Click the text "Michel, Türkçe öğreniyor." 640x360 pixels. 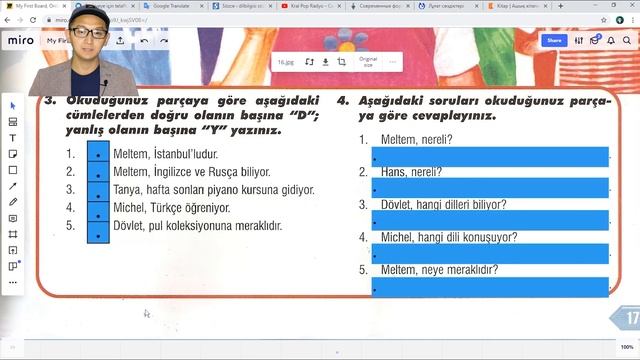172,208
